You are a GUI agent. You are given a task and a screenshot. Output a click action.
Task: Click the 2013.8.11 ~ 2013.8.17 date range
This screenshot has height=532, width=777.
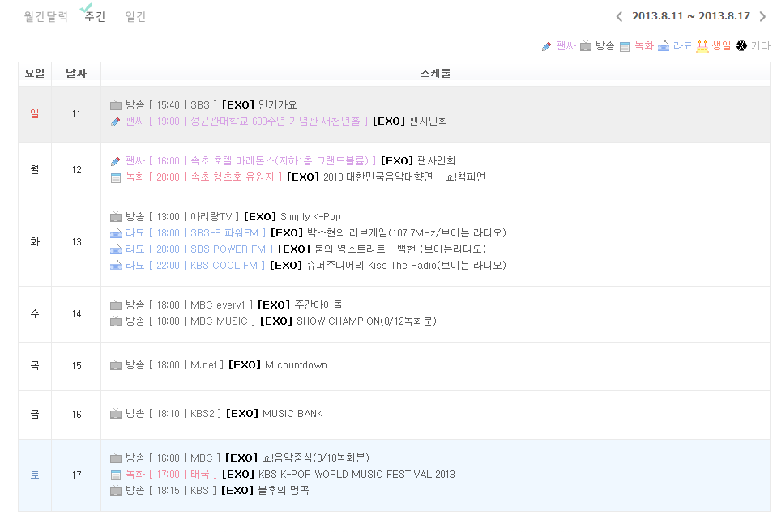pos(691,16)
